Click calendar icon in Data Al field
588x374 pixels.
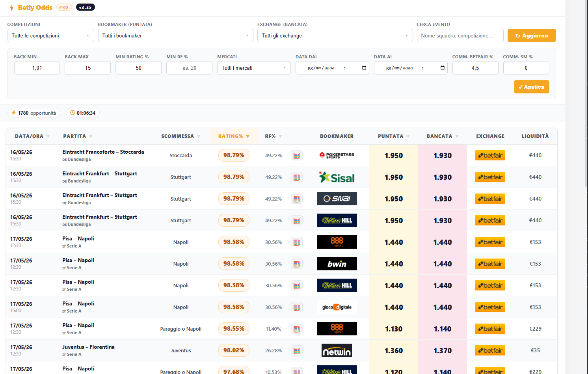click(443, 68)
